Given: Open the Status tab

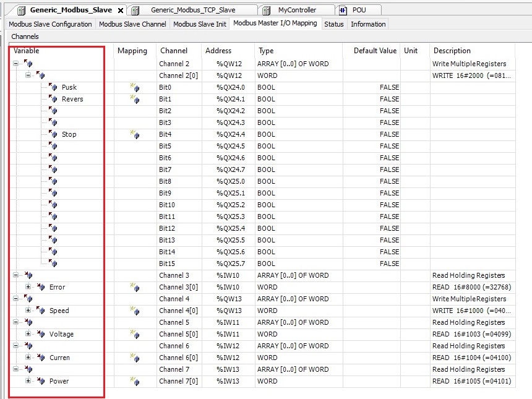Looking at the screenshot, I should [x=333, y=24].
